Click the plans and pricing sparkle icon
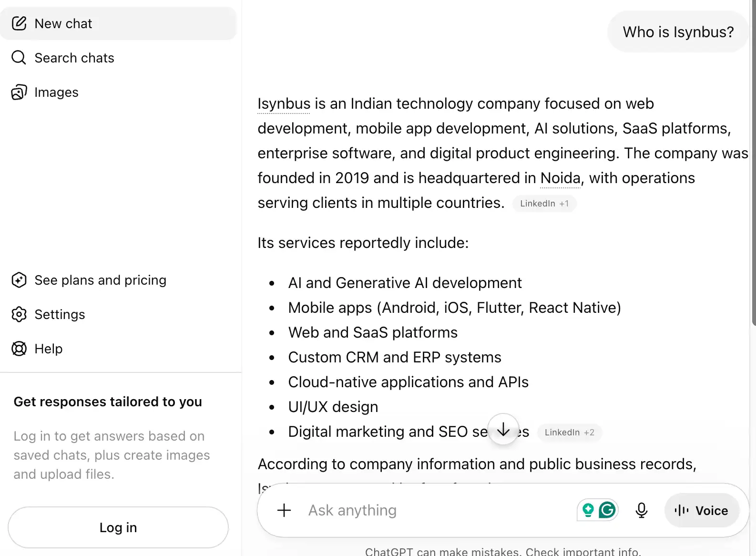The height and width of the screenshot is (556, 756). (19, 280)
